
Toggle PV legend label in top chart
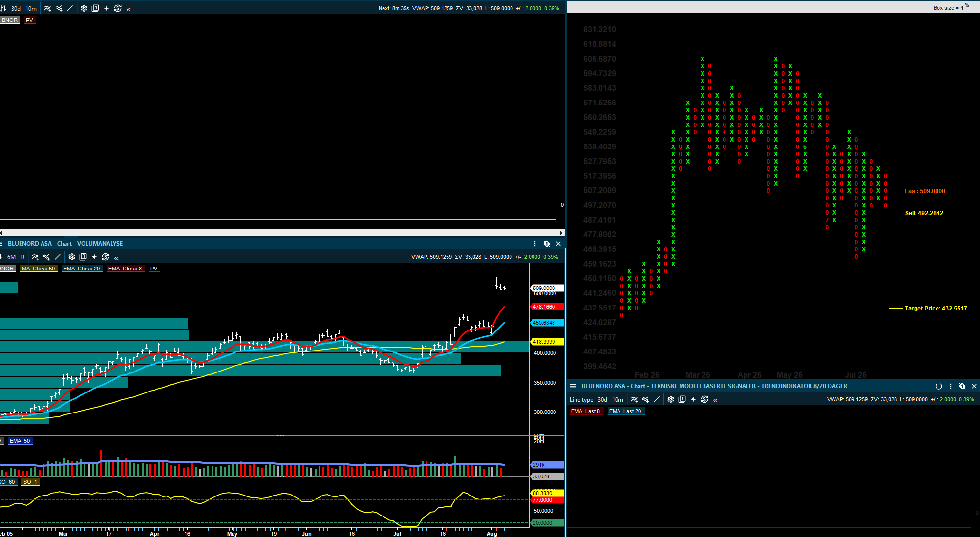tap(30, 20)
